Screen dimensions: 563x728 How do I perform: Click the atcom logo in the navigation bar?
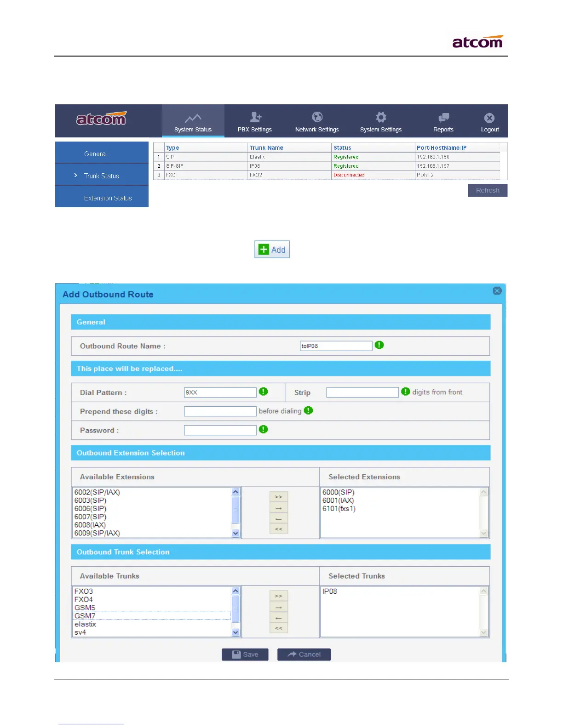point(101,119)
